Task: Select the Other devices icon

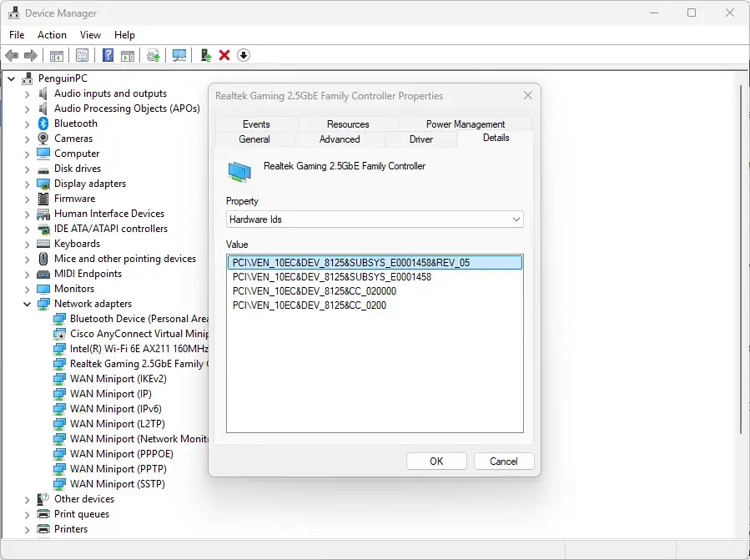Action: pos(43,499)
